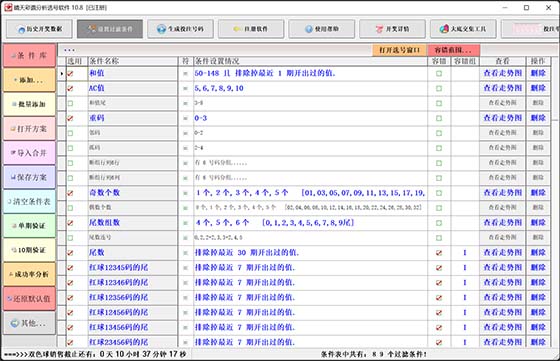The width and height of the screenshot is (560, 361).
Task: Click 删除 in the 尾数 row
Action: [x=538, y=252]
